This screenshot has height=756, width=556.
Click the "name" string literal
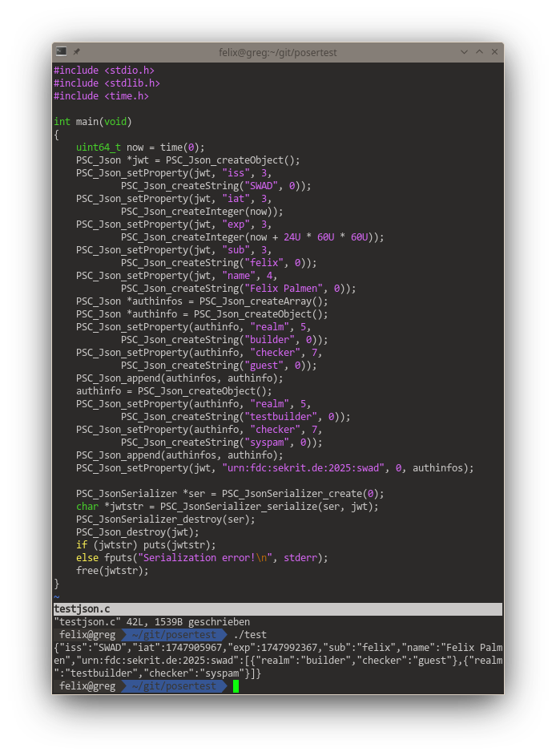(239, 276)
